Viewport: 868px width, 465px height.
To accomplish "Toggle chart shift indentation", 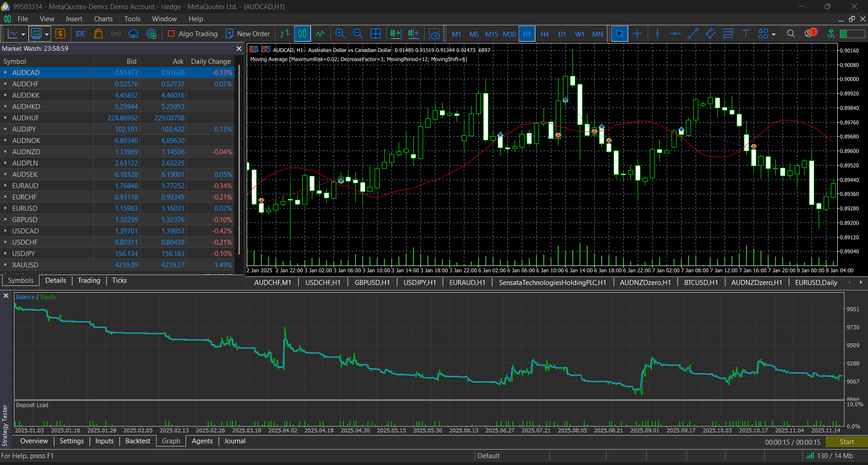I will tap(413, 33).
